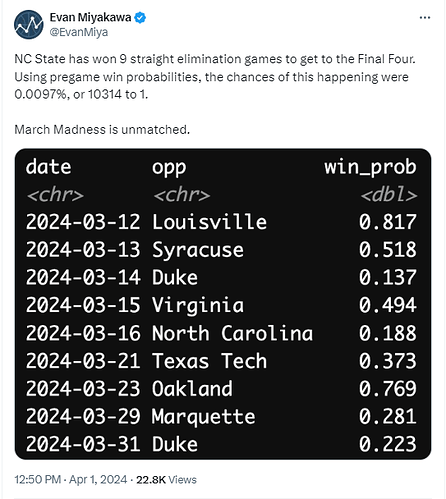
Task: Click the win_prob column header in image
Action: pyautogui.click(x=370, y=167)
